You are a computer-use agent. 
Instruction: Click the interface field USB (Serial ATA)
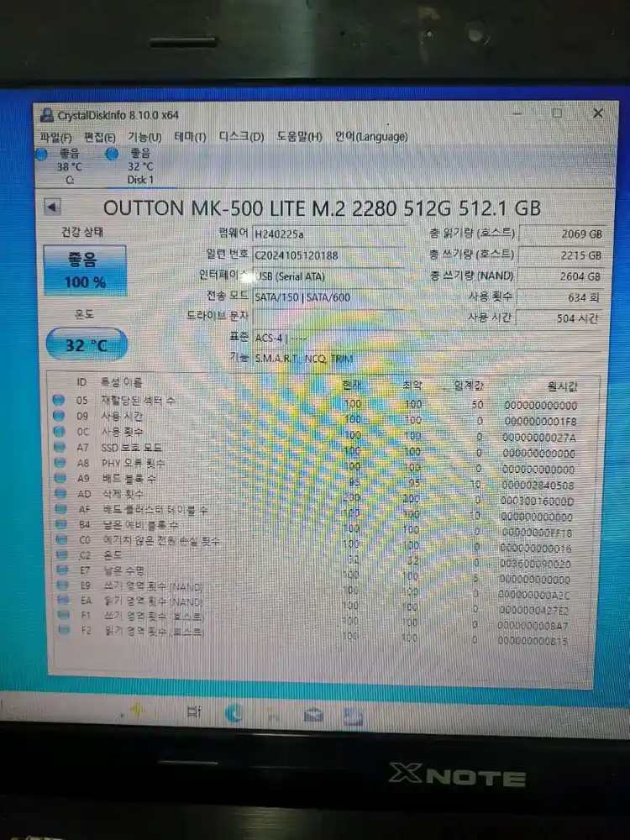(x=328, y=276)
